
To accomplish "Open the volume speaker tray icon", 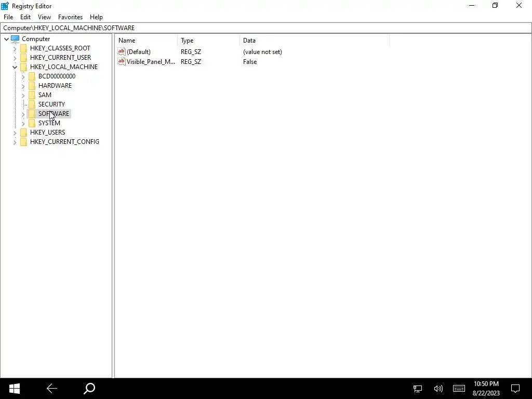I will pyautogui.click(x=438, y=389).
